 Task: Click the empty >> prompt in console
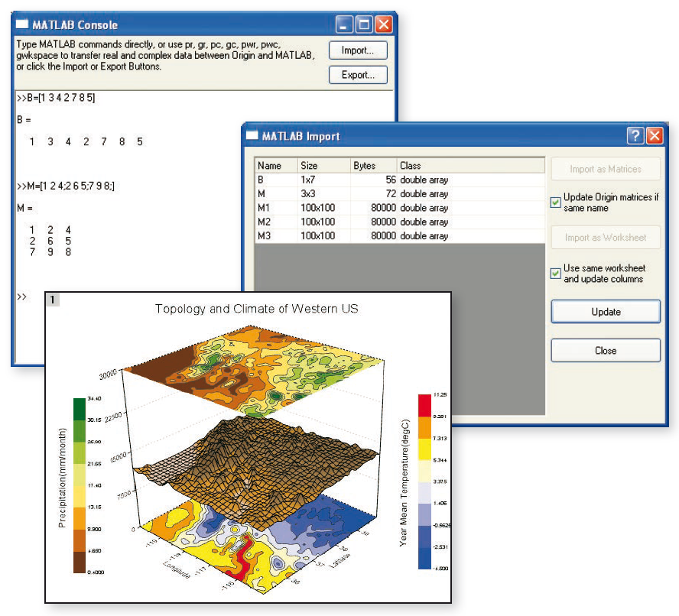point(21,297)
